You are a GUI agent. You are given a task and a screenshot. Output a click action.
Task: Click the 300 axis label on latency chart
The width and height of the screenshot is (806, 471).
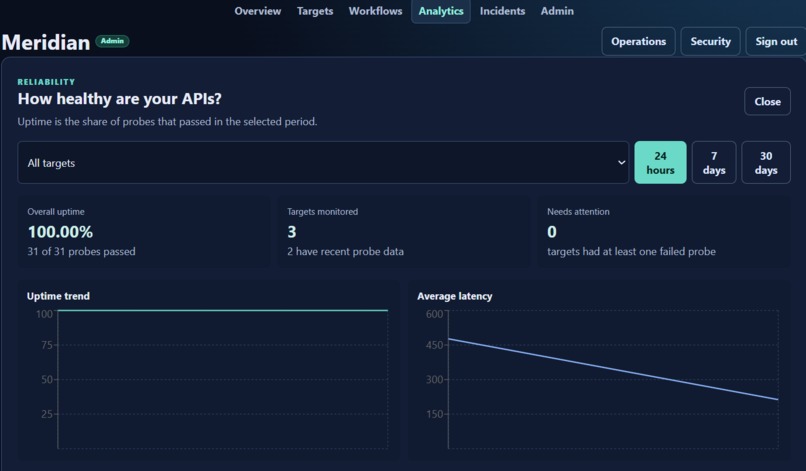pos(434,379)
